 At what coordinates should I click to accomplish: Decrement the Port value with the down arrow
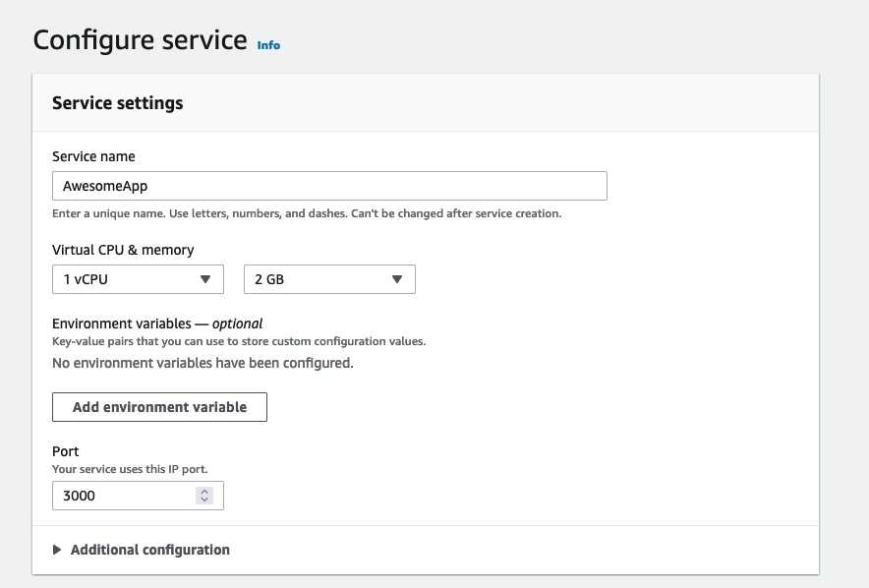point(204,500)
